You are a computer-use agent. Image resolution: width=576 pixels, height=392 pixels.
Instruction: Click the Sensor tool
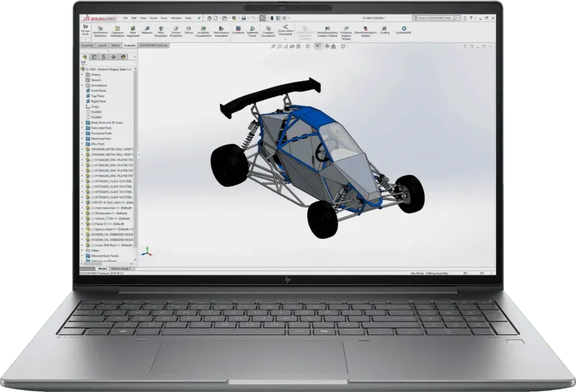(189, 30)
